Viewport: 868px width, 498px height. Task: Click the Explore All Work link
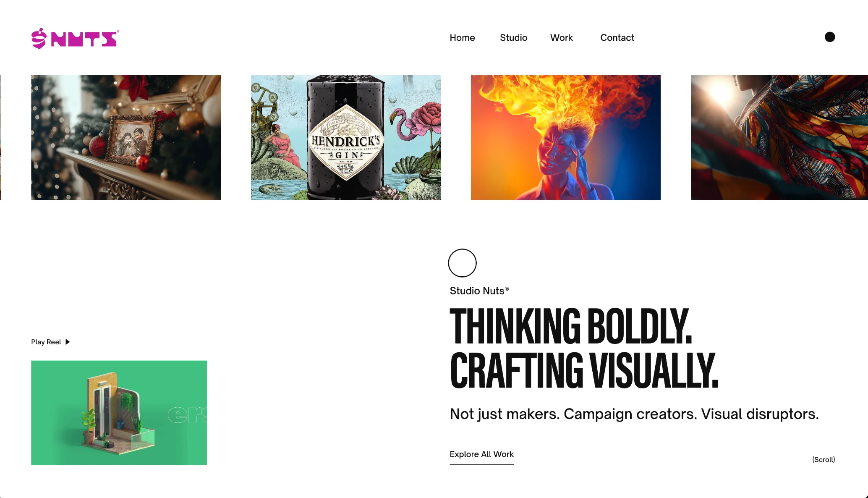(x=481, y=455)
